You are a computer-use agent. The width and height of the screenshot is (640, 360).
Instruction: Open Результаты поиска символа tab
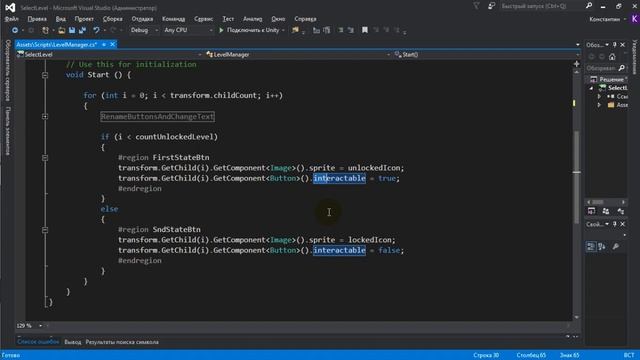(x=122, y=342)
